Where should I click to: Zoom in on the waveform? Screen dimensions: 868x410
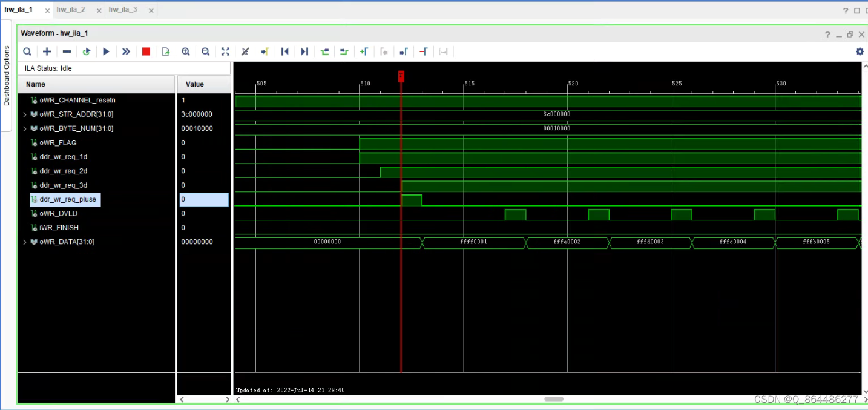tap(186, 51)
